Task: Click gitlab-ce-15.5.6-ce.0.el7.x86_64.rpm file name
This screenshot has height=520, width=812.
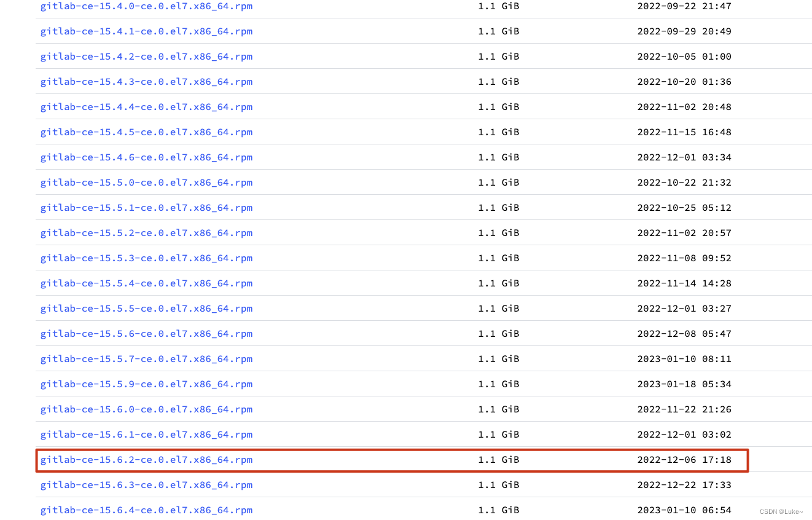Action: (x=146, y=334)
